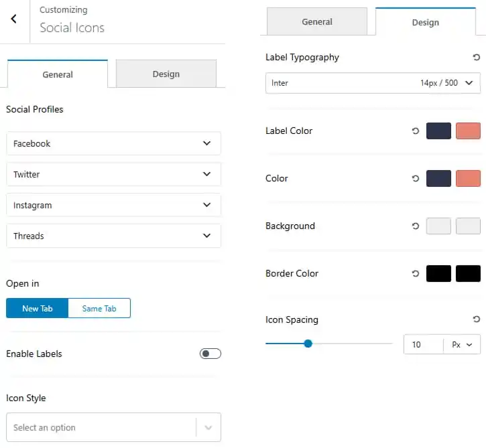Switch to the Design tab in left panel
Image resolution: width=486 pixels, height=448 pixels.
pos(166,74)
